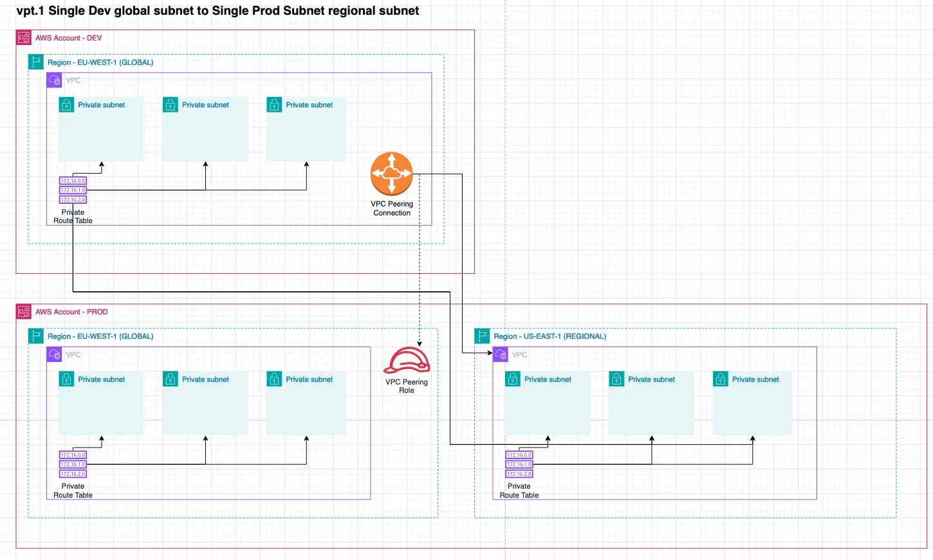Click the 'VPC Peering Role' text label
This screenshot has height=560, width=933.
(407, 386)
